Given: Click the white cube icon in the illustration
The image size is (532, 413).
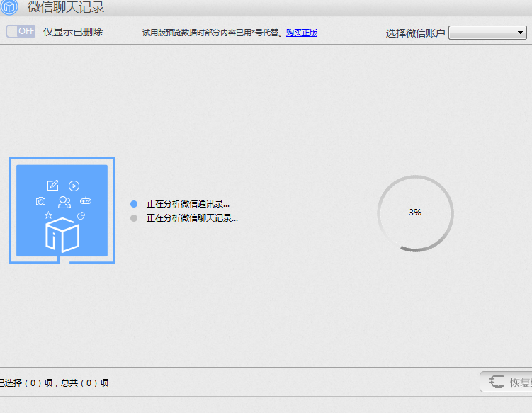Looking at the screenshot, I should click(62, 235).
